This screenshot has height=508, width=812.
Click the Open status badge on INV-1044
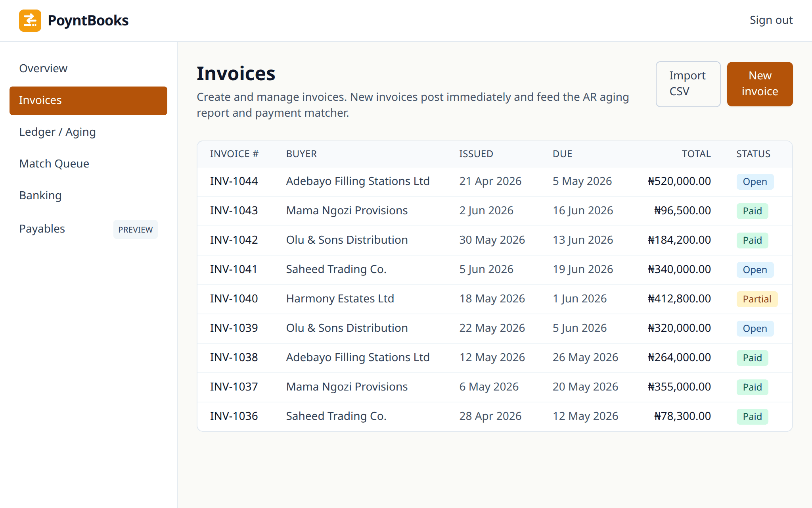755,182
